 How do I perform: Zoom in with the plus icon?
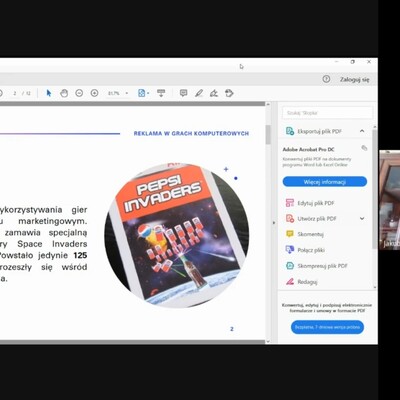(94, 93)
